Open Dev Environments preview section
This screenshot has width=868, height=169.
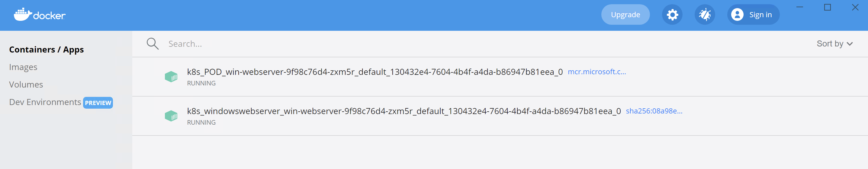(45, 102)
